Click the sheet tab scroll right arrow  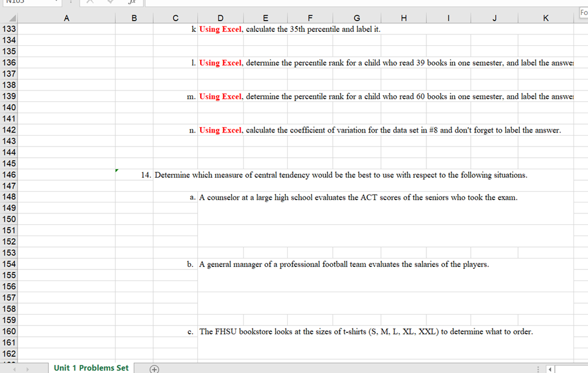pos(27,369)
